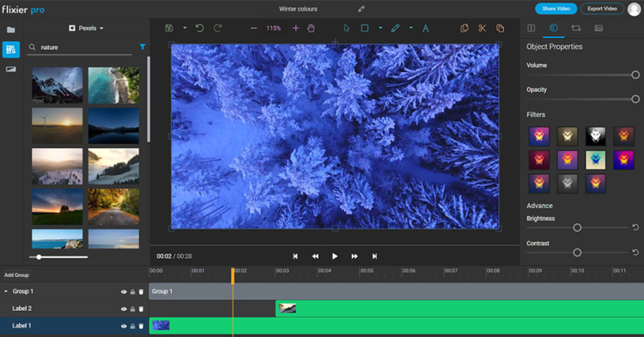
Task: Open the Pexels source dropdown
Action: point(86,28)
